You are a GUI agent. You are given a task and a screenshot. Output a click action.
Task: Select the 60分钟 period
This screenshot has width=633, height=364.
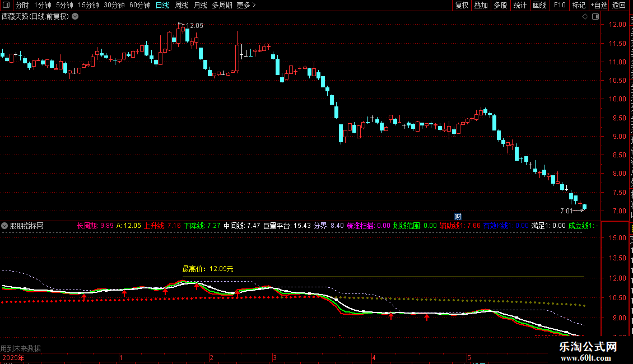click(x=139, y=5)
